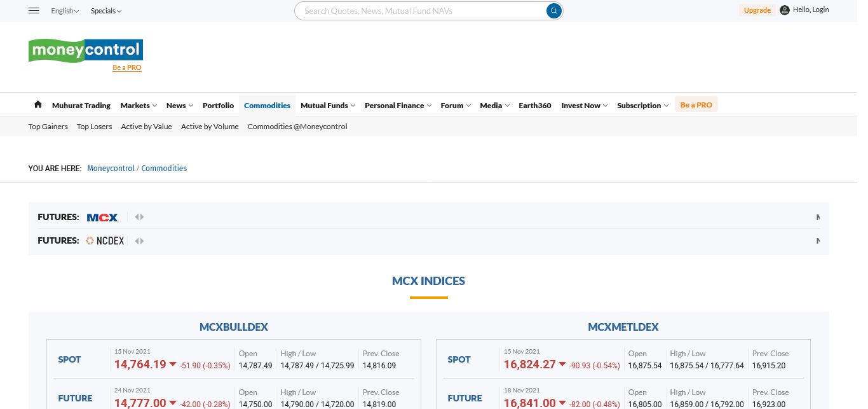Click the orange Be a PRO nav button
The image size is (868, 409).
[x=696, y=105]
